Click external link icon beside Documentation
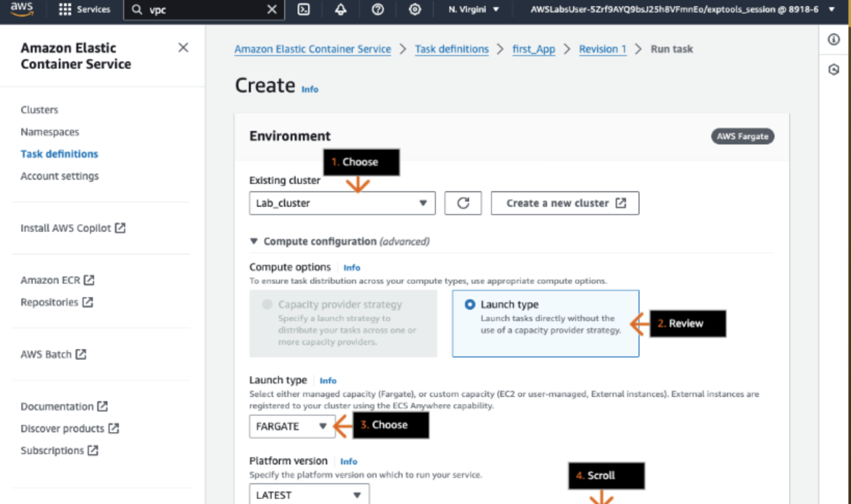The width and height of the screenshot is (851, 504). tap(102, 406)
